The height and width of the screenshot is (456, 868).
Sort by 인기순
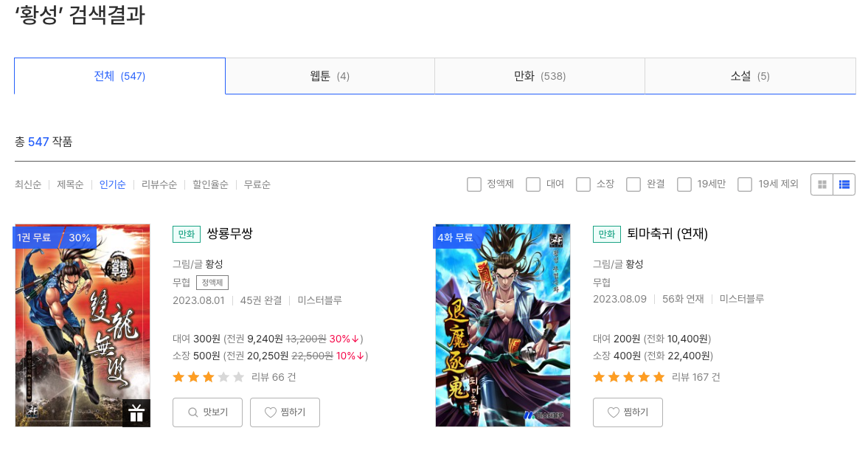pos(112,184)
